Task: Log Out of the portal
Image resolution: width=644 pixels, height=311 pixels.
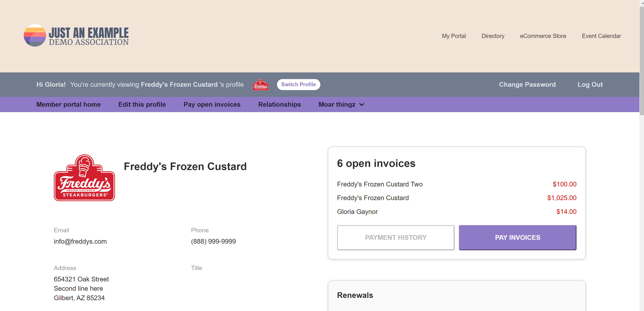Action: [590, 84]
